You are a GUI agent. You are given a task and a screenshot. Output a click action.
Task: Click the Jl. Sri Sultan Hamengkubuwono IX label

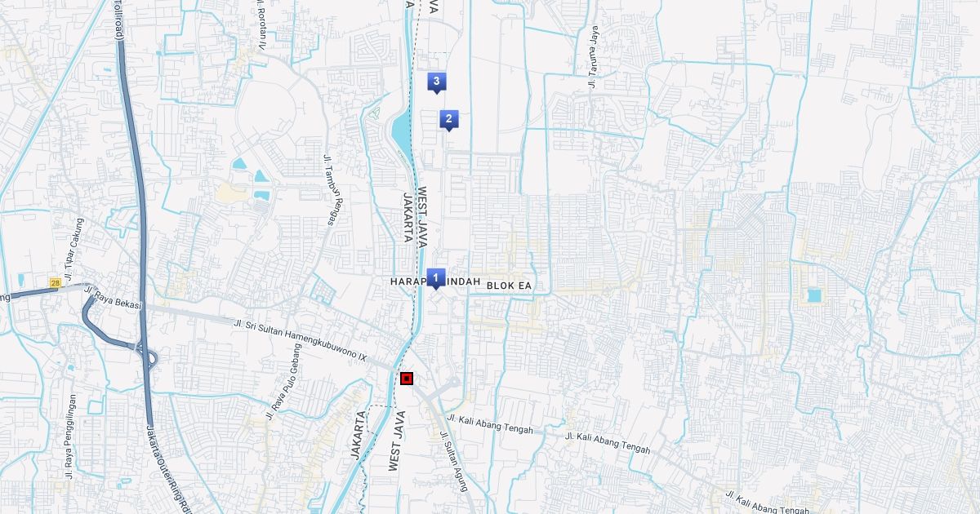301,340
